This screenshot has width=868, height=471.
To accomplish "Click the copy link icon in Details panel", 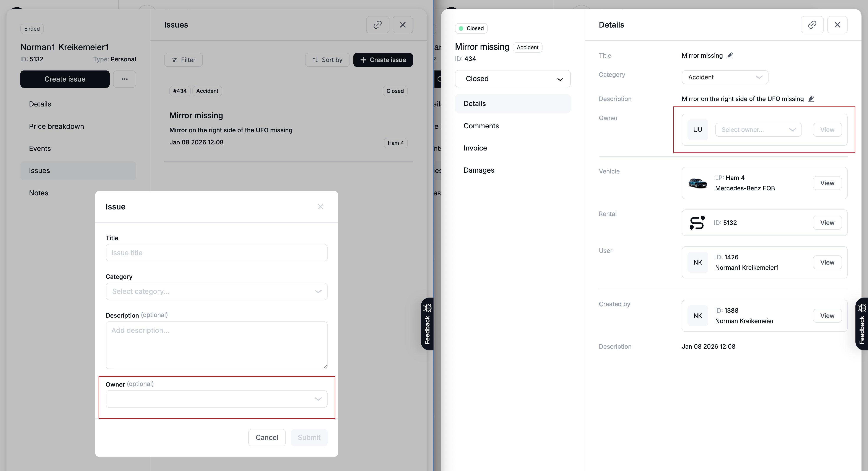I will [812, 25].
